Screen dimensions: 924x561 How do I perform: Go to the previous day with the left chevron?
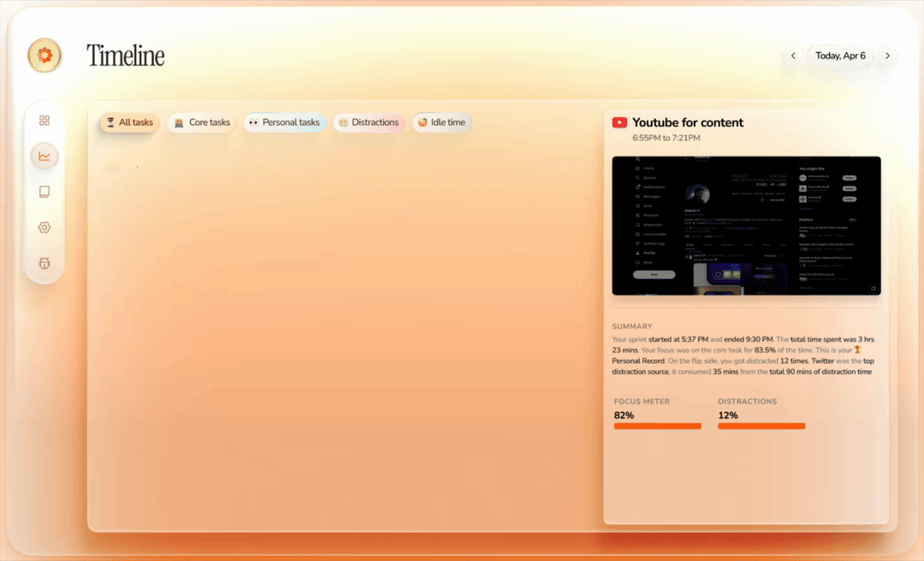coord(792,55)
